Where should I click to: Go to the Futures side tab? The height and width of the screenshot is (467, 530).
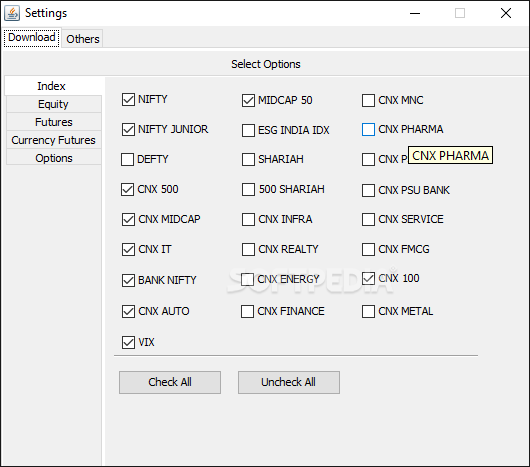pos(53,122)
